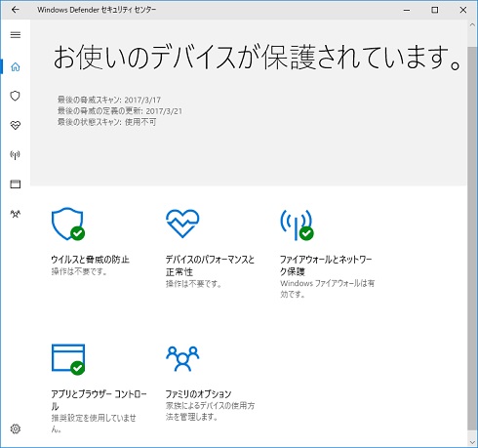
Task: Click the large shield icon with checkmark
Action: tap(68, 224)
